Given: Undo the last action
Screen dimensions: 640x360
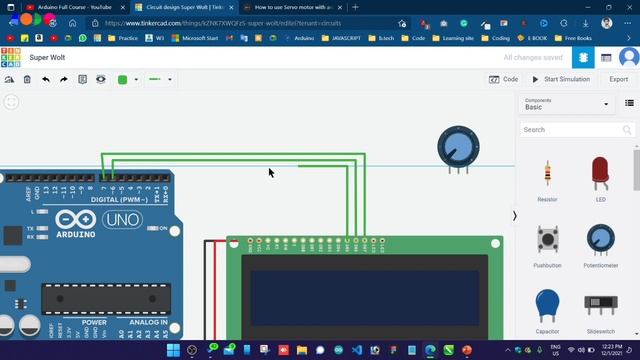Looking at the screenshot, I should [46, 80].
